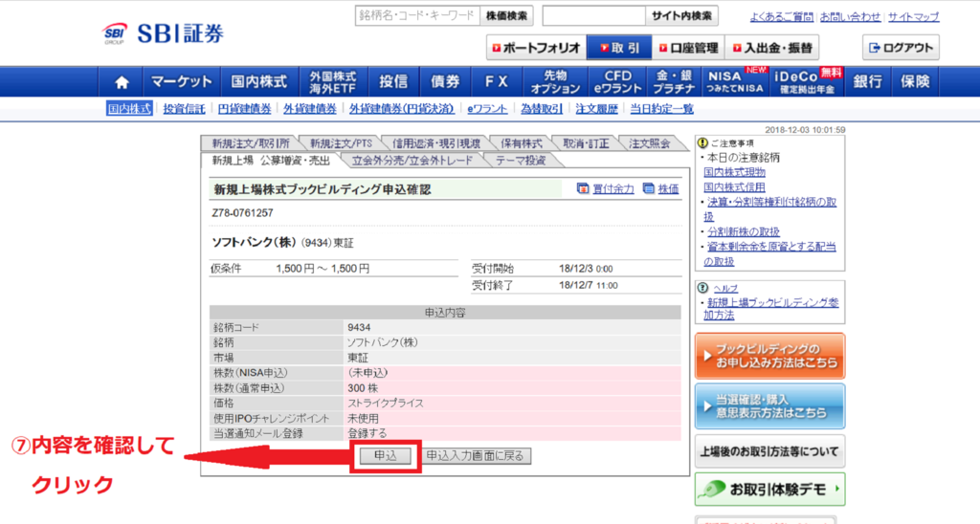Viewport: 980px width, 524px height.
Task: Switch to テーマ投資 tab
Action: pos(521,160)
